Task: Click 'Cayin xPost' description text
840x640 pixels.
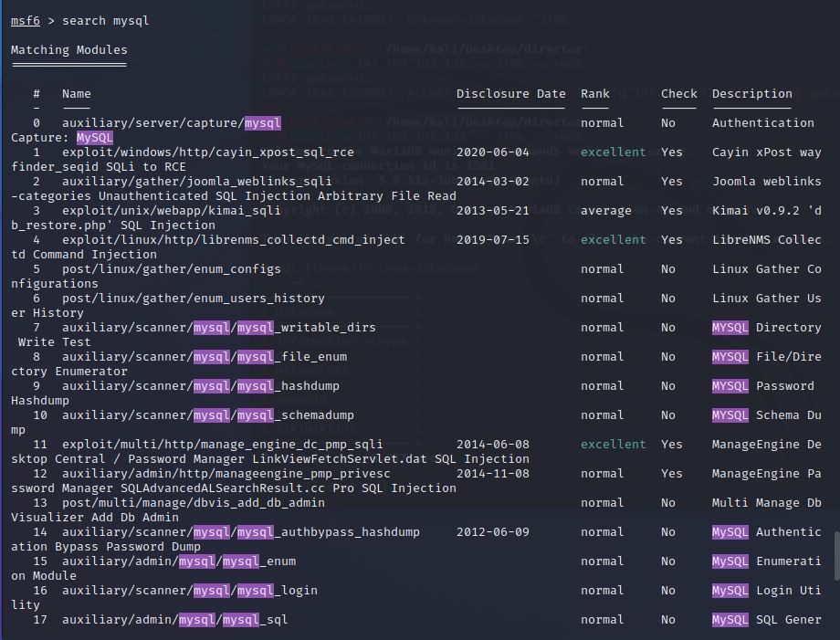Action: coord(751,152)
